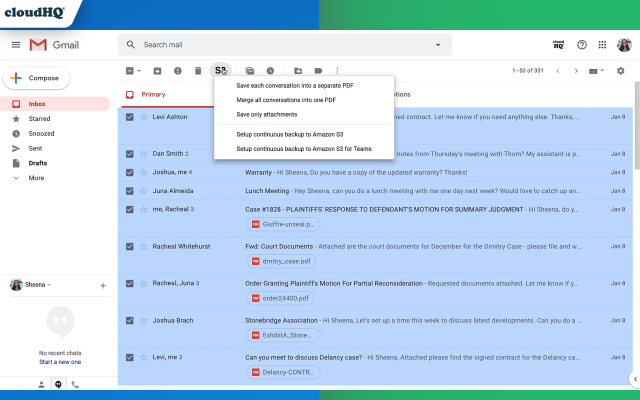The width and height of the screenshot is (640, 400).
Task: Uncheck the Case #1828 email checkbox
Action: (x=130, y=209)
